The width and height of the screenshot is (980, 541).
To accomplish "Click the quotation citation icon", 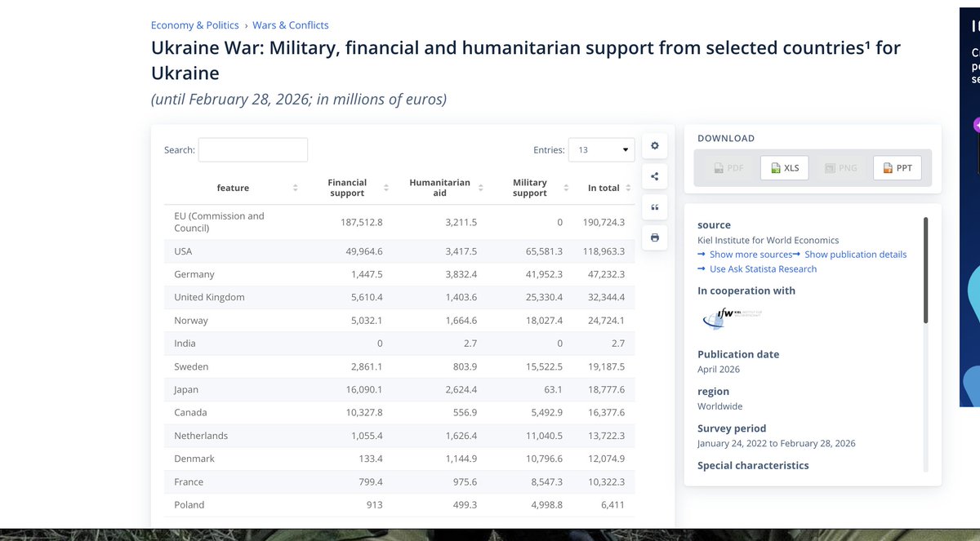I will [654, 207].
